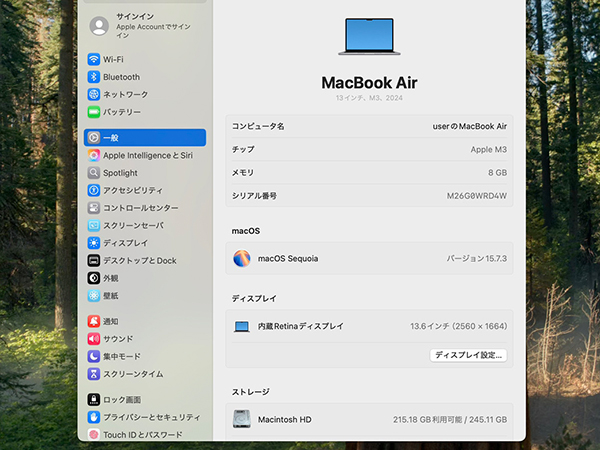Select 一般 in the sidebar
The width and height of the screenshot is (600, 450).
pos(144,137)
